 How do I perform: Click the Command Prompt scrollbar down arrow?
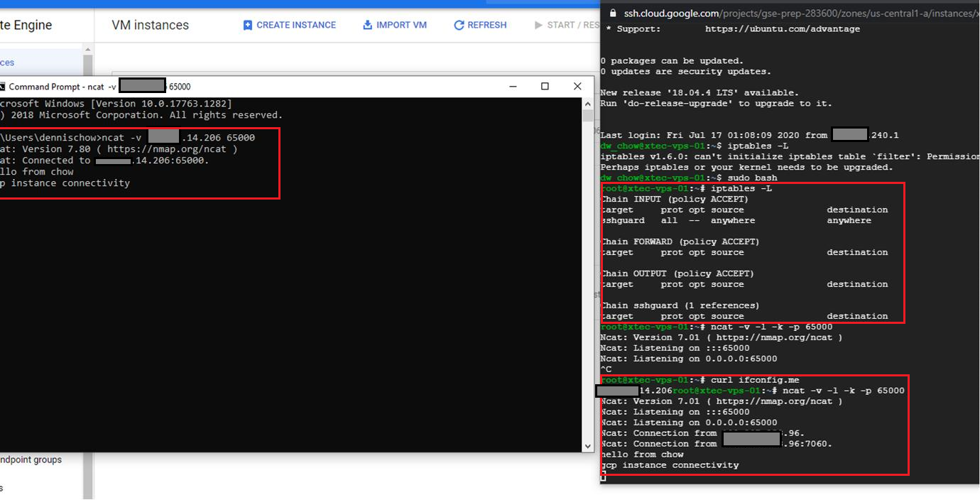pyautogui.click(x=587, y=446)
